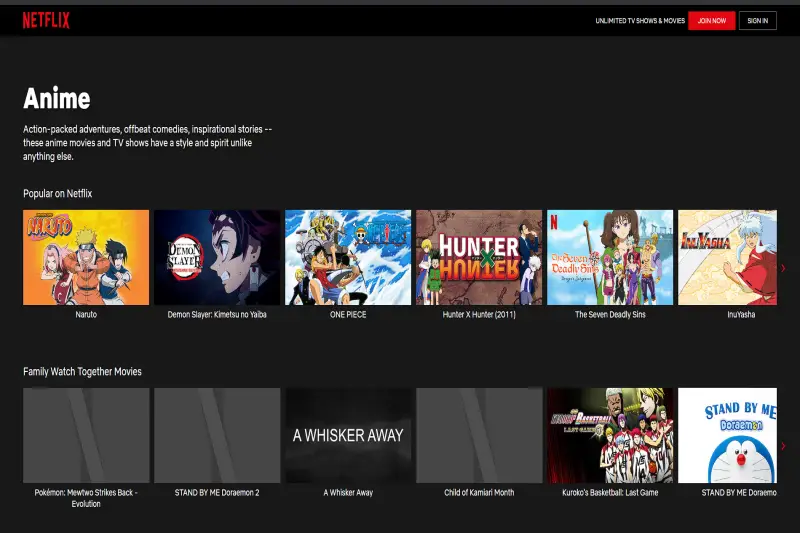
Task: Click the InuYasha title text
Action: 741,315
